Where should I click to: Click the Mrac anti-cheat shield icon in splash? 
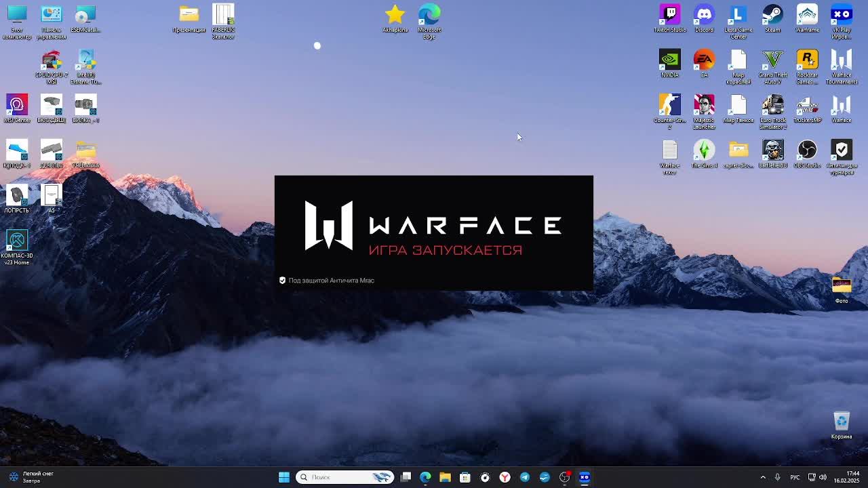tap(282, 280)
